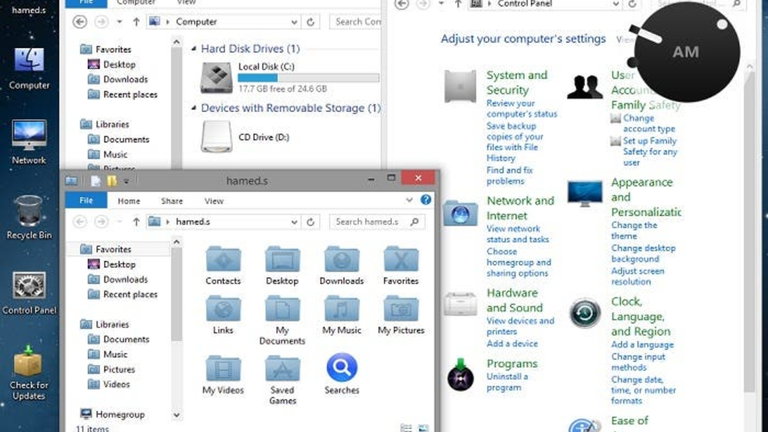This screenshot has width=768, height=432.
Task: Click the breadcrumb arrow before hamed.s
Action: coord(168,222)
